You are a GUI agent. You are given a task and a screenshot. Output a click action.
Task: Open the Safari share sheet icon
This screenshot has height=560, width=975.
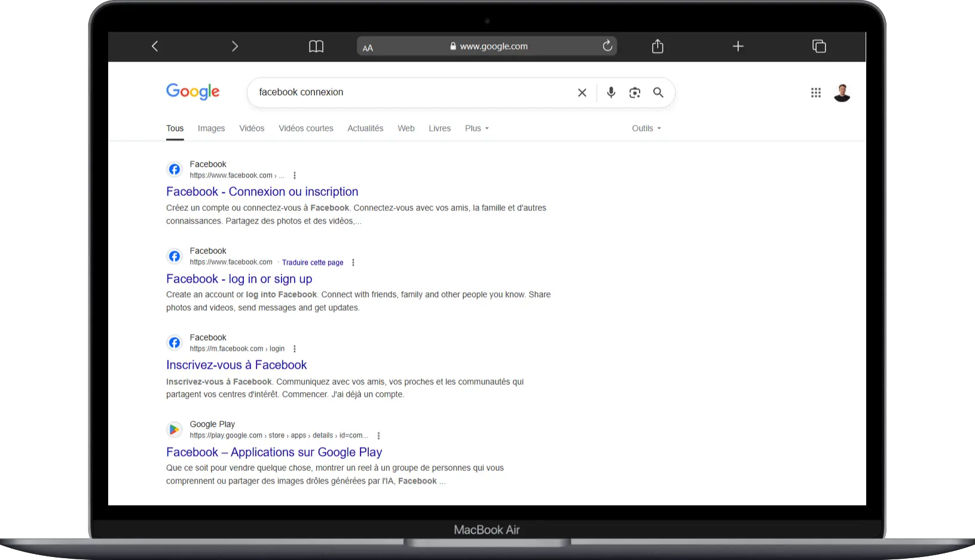coord(658,46)
